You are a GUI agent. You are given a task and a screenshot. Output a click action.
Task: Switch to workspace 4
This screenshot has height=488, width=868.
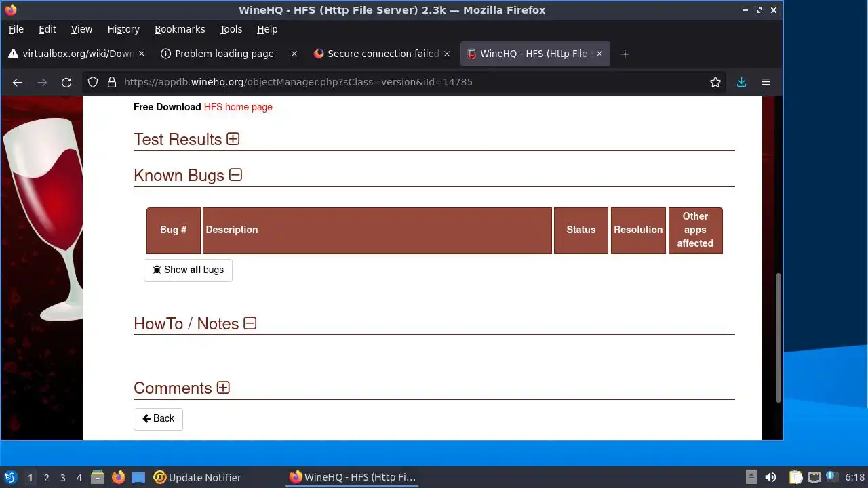pyautogui.click(x=79, y=478)
